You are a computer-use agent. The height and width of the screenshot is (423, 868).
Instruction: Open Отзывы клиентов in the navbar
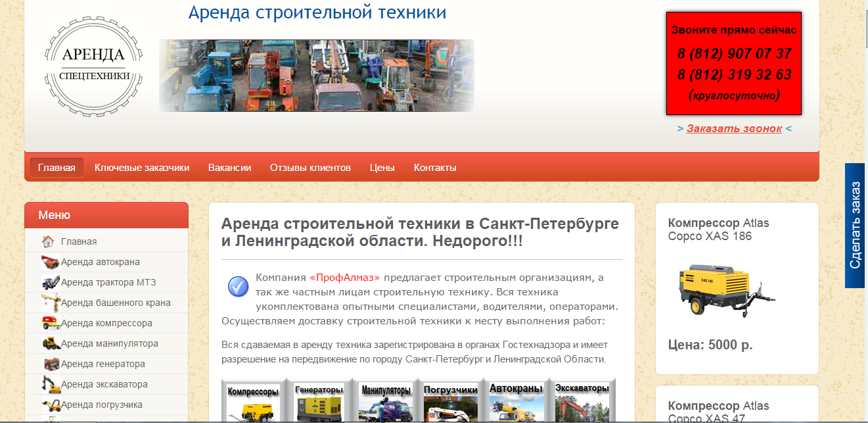click(310, 168)
